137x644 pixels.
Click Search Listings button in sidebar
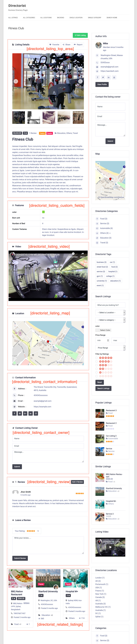tap(103, 389)
